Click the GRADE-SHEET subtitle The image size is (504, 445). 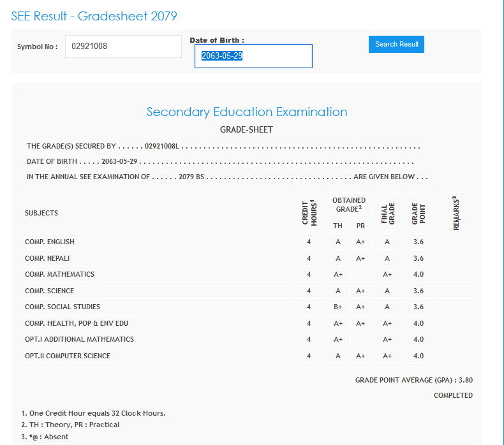point(246,130)
